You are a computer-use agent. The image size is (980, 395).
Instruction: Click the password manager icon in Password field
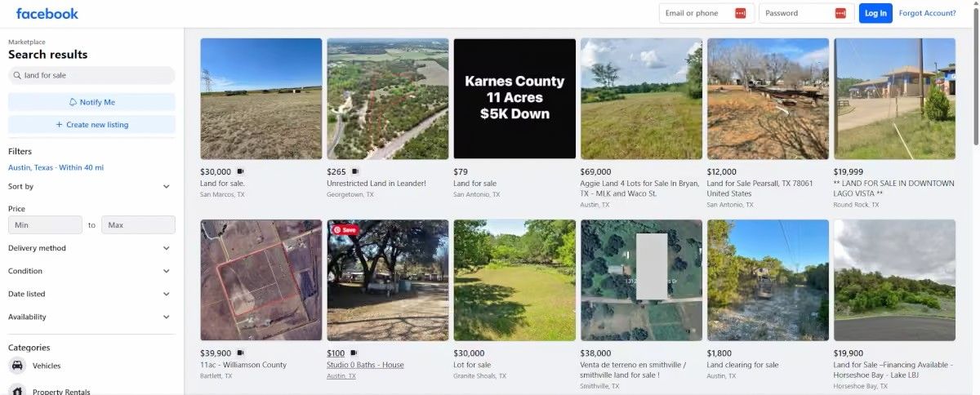[840, 13]
